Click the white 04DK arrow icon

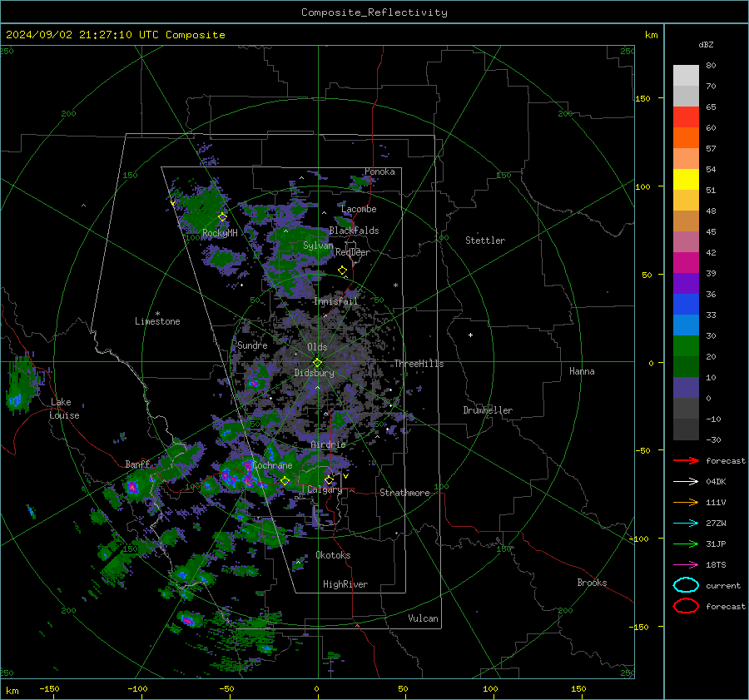coord(686,482)
